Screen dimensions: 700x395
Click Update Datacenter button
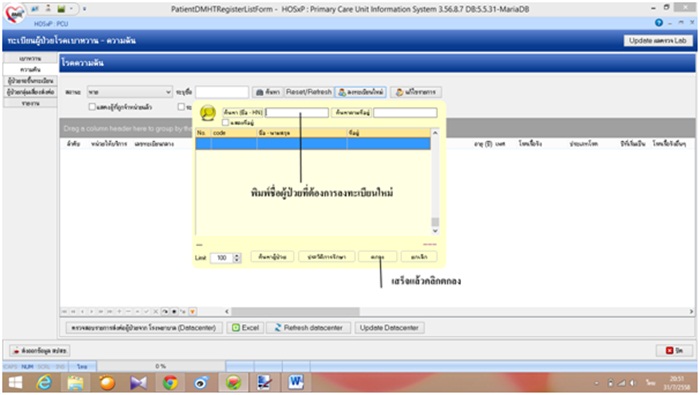(x=389, y=328)
